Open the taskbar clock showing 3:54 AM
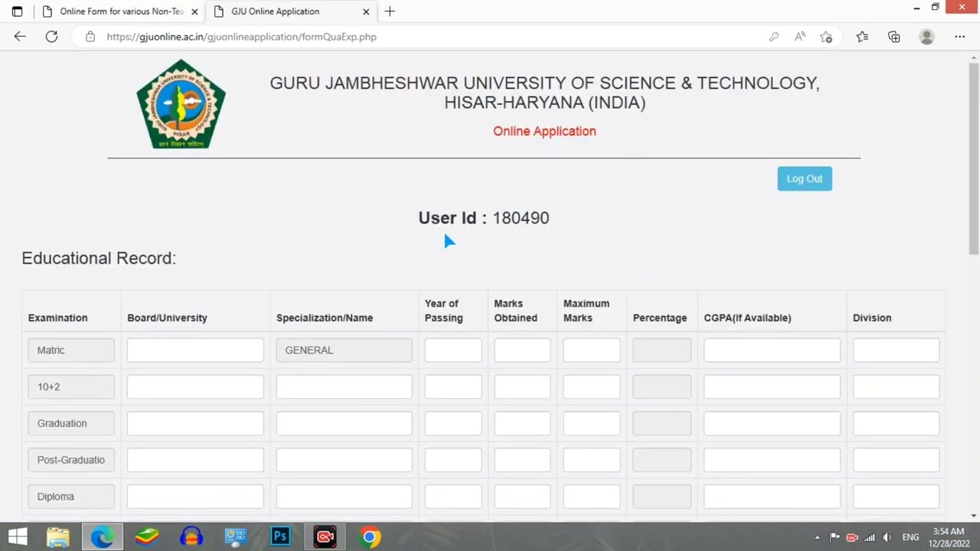This screenshot has width=980, height=551. point(948,537)
